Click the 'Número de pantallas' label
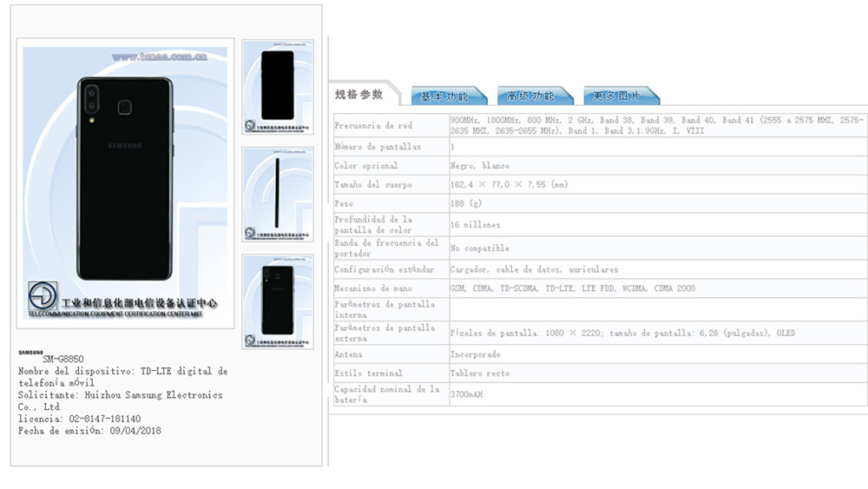 coord(378,147)
